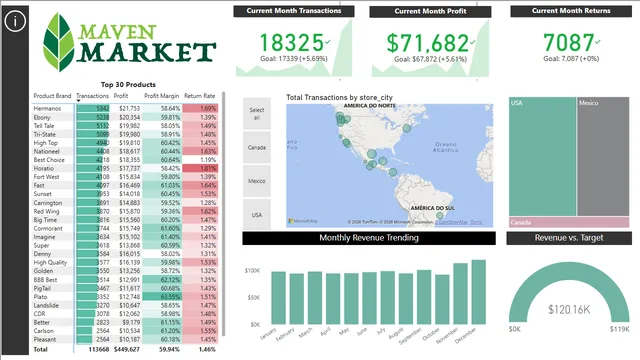Viewport: 640px width, 360px height.
Task: Click the $120.16K gauge value
Action: tap(569, 310)
